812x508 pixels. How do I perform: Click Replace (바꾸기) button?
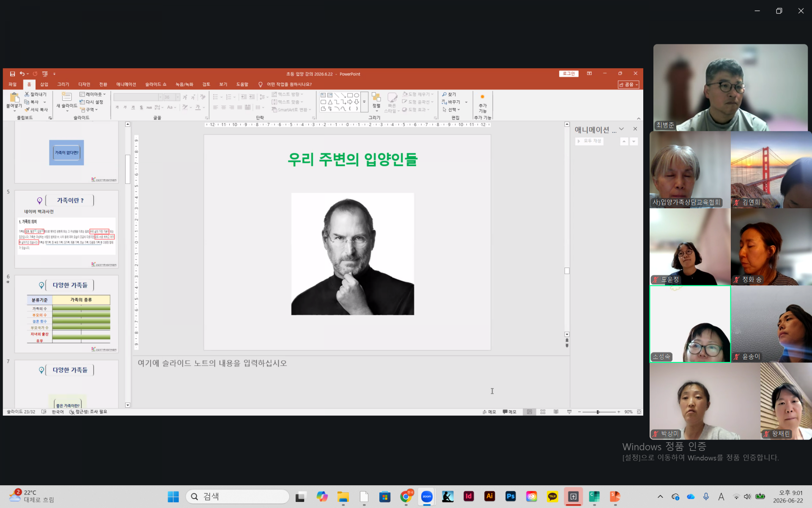(451, 102)
